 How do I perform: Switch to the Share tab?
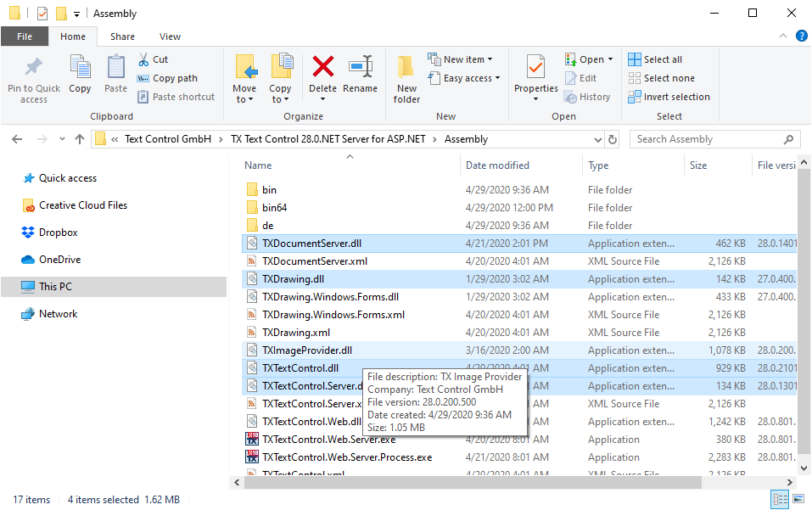[123, 36]
